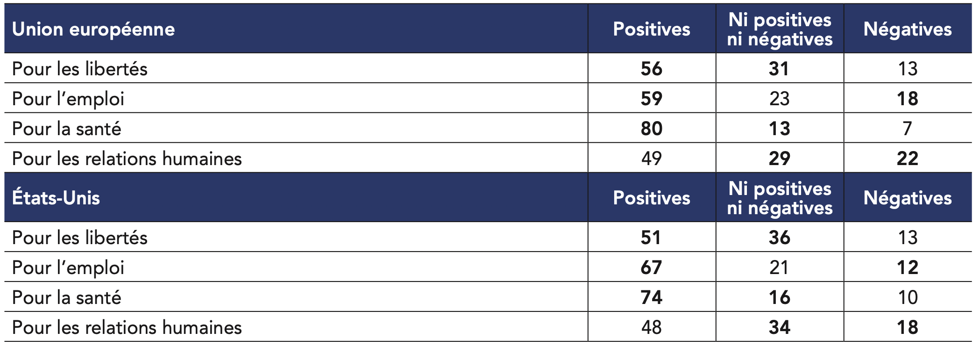Click 'Ni positives ni négatives' header under États-Unis
The image size is (980, 347).
click(780, 198)
